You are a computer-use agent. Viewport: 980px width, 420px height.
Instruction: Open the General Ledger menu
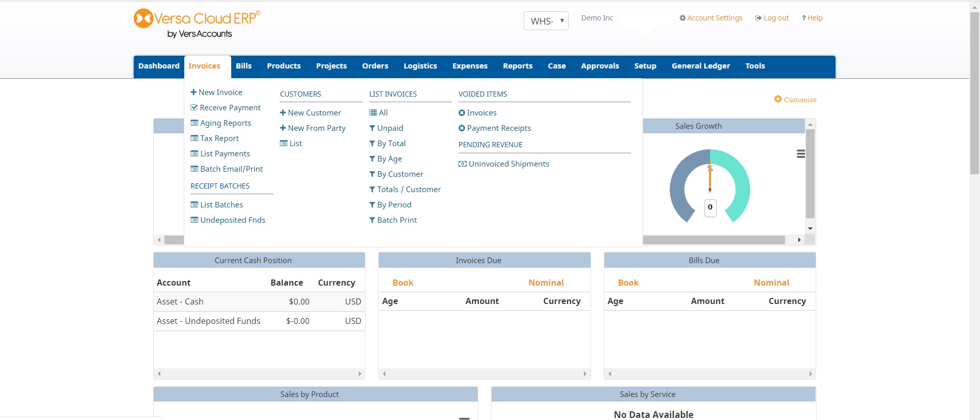pyautogui.click(x=700, y=66)
